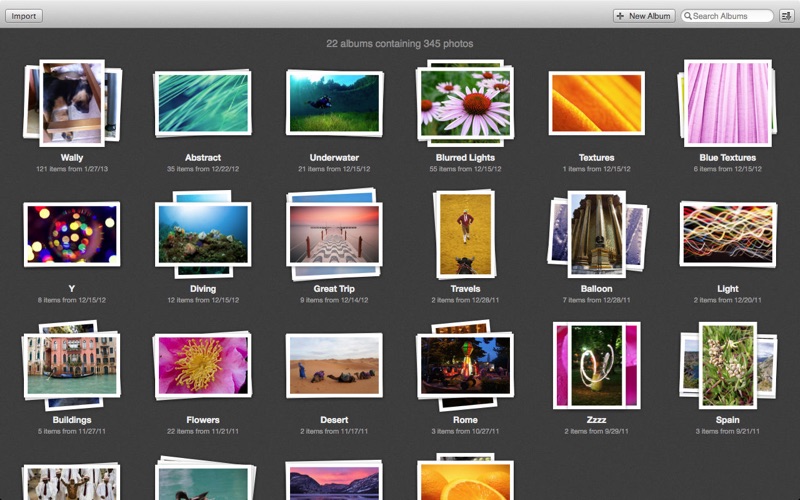Viewport: 800px width, 500px height.
Task: Click the Flowers album title label
Action: click(203, 420)
